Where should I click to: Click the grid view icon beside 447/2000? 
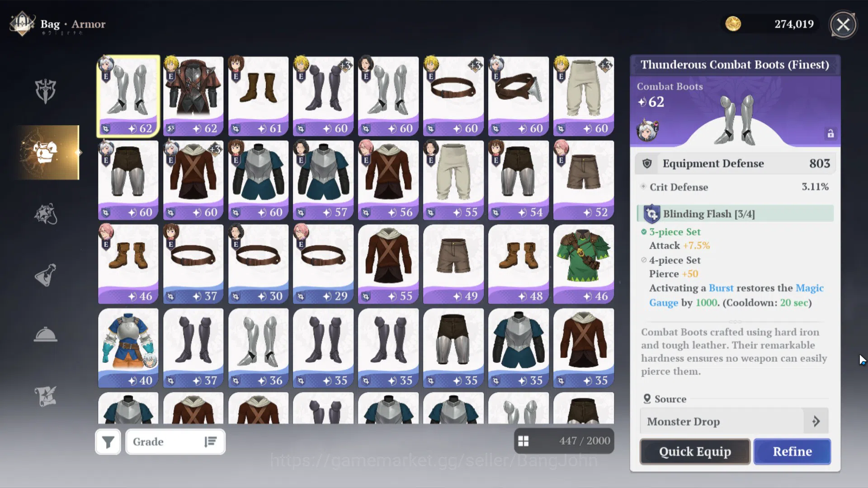point(524,441)
